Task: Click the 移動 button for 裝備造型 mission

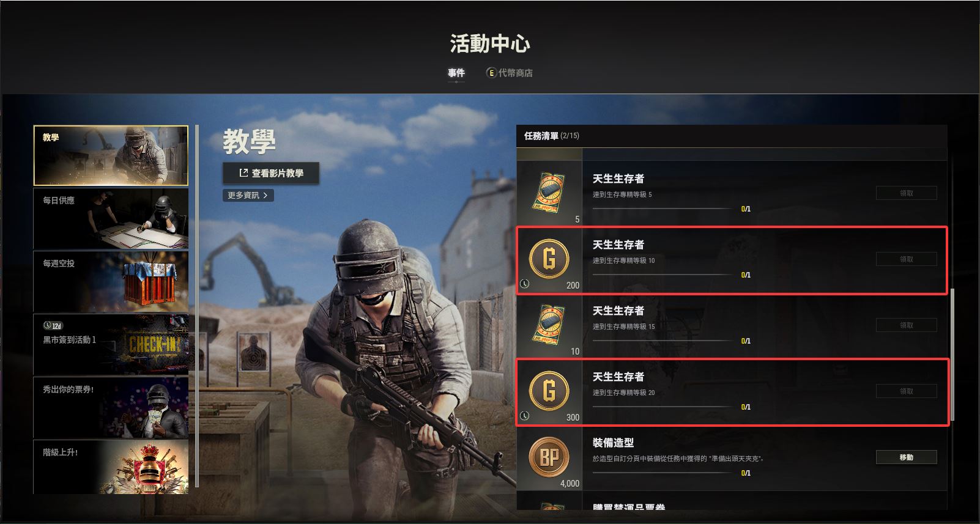Action: point(906,457)
